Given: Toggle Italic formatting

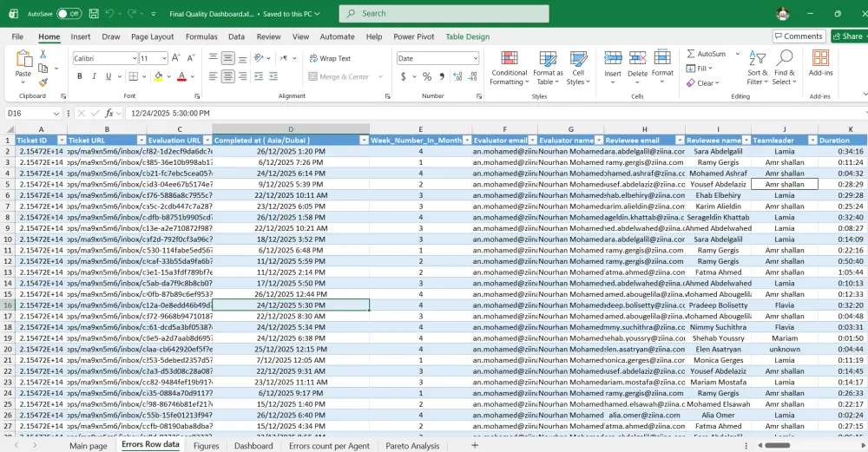Looking at the screenshot, I should 94,76.
